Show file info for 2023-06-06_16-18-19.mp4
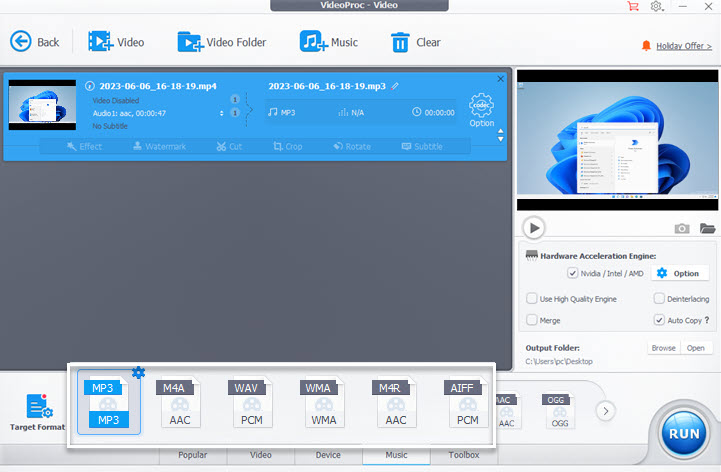Image resolution: width=721 pixels, height=472 pixels. pyautogui.click(x=90, y=86)
